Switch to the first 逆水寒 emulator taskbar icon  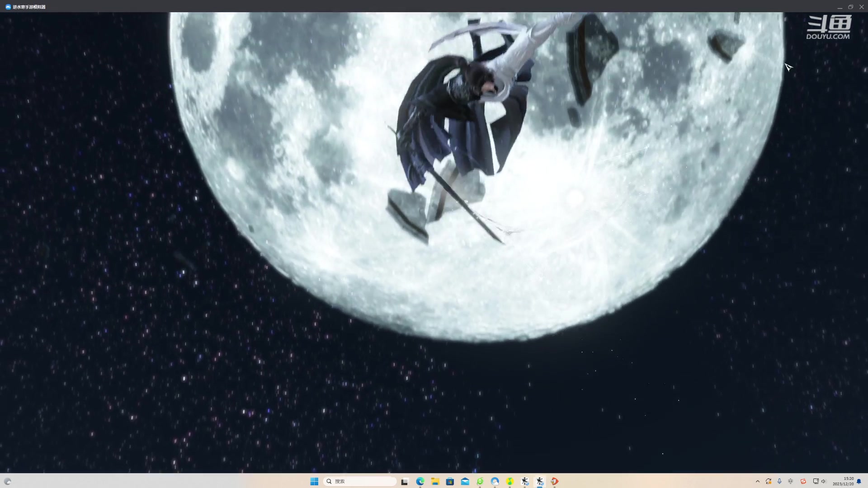pyautogui.click(x=525, y=481)
